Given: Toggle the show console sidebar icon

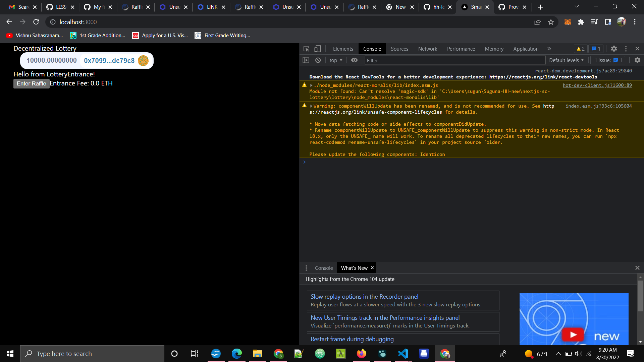Looking at the screenshot, I should click(x=306, y=60).
